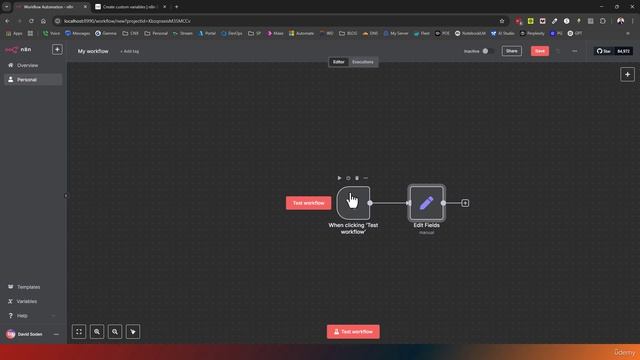Open the NotebookLM bookmark
Viewport: 640px width, 360px height.
470,33
